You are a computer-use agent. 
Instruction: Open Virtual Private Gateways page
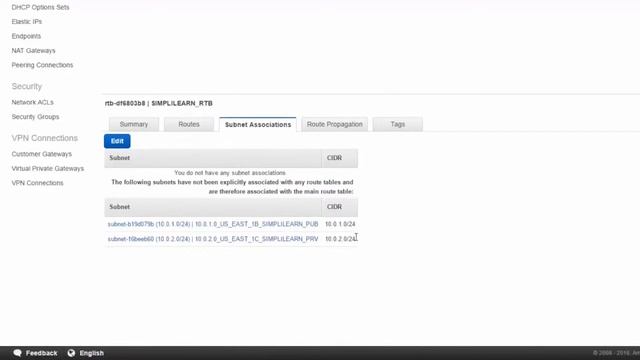pyautogui.click(x=48, y=169)
